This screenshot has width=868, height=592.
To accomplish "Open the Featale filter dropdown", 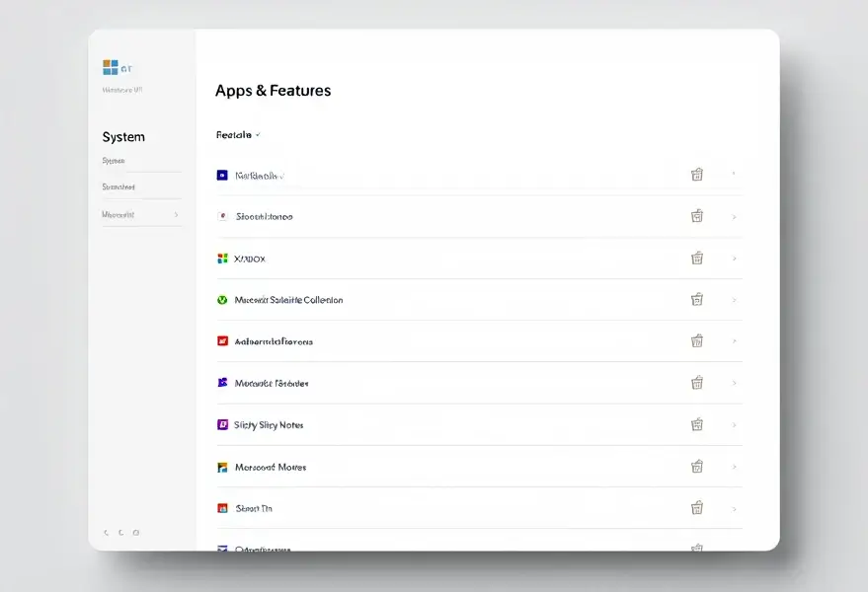I will pyautogui.click(x=238, y=135).
